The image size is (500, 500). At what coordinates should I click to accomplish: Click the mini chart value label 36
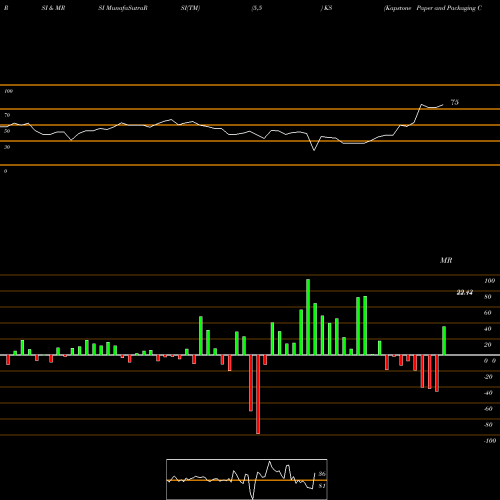pos(322,474)
